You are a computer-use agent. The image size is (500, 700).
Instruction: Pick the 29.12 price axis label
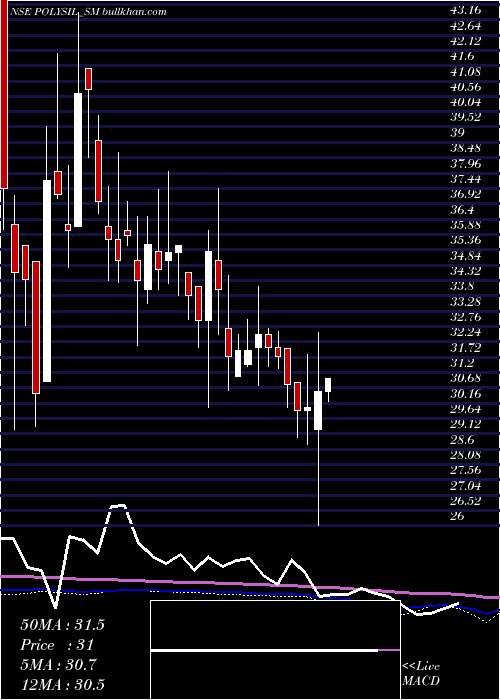click(467, 424)
